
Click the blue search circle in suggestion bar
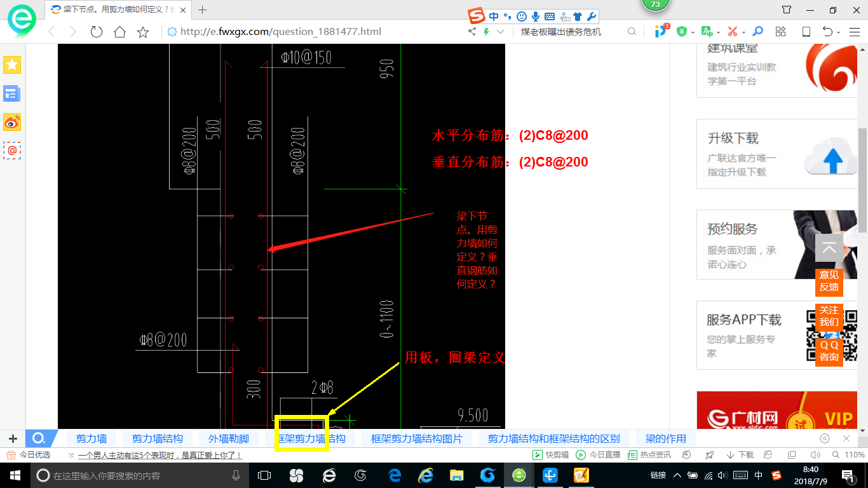pyautogui.click(x=38, y=438)
